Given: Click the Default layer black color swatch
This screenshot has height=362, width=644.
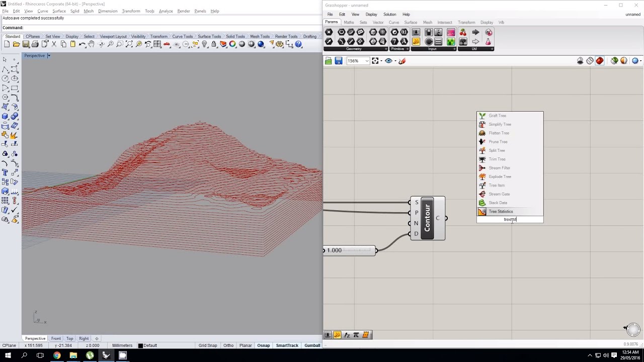Looking at the screenshot, I should click(x=140, y=345).
